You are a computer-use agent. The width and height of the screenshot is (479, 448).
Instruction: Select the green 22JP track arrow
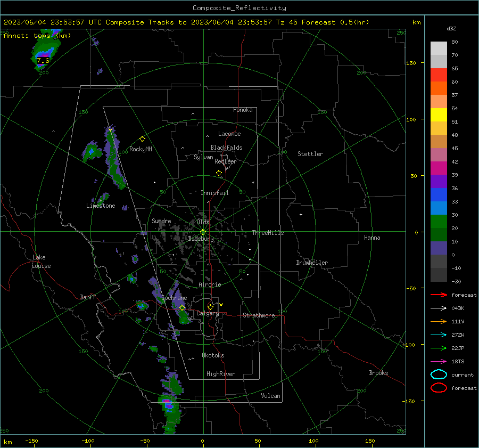click(439, 348)
